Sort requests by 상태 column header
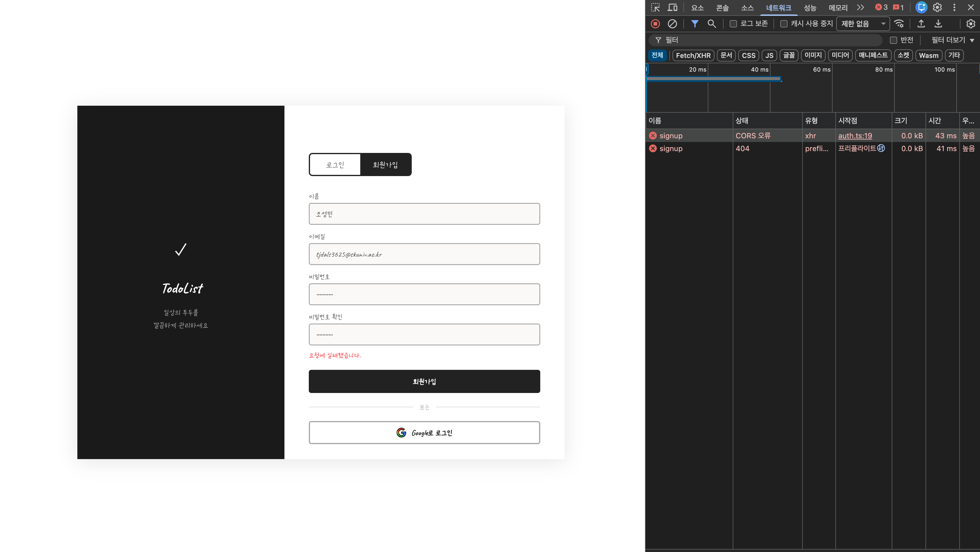This screenshot has width=980, height=552. (767, 121)
